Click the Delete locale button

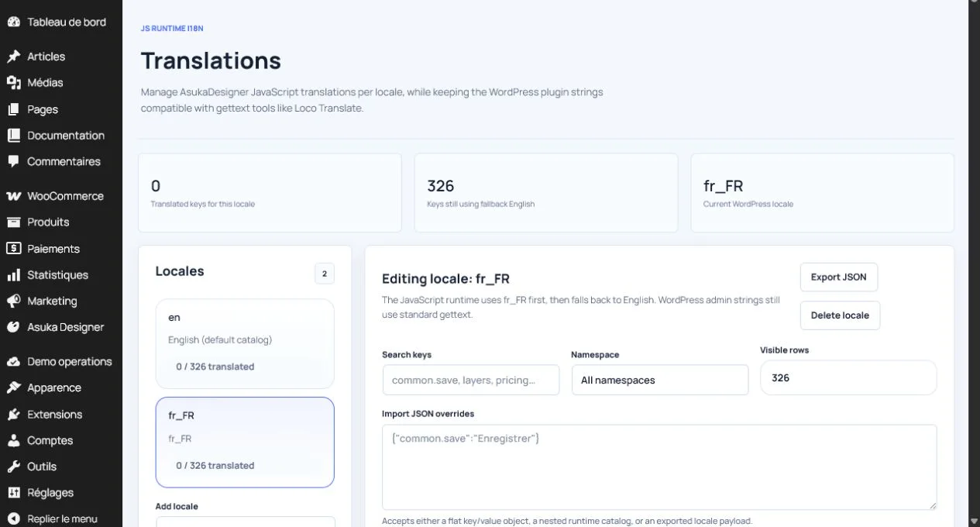pos(840,315)
